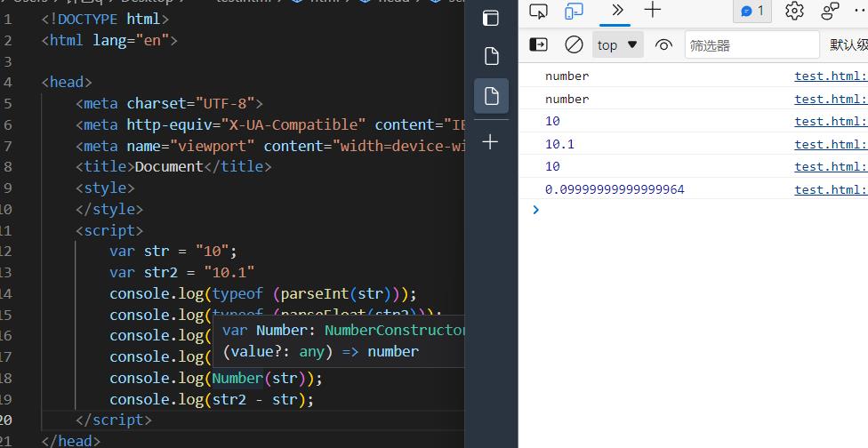Click the str2 = "10.1" declaration line
Screen dimensions: 868x448
(182, 272)
